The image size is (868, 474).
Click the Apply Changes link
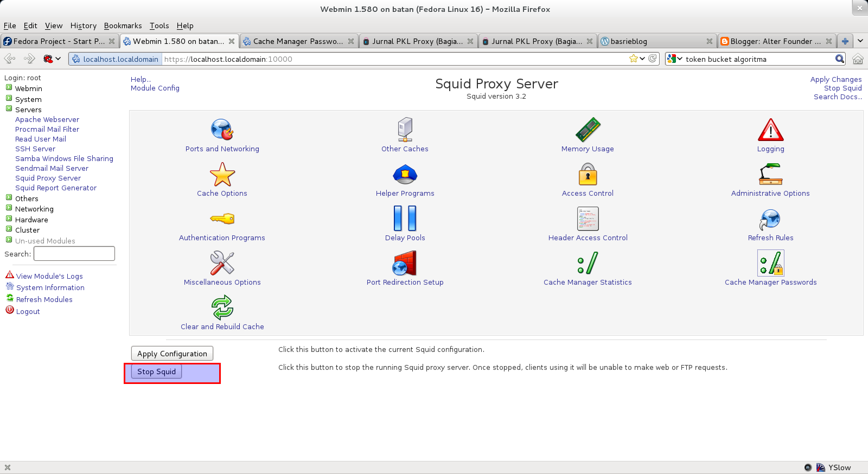(x=836, y=79)
